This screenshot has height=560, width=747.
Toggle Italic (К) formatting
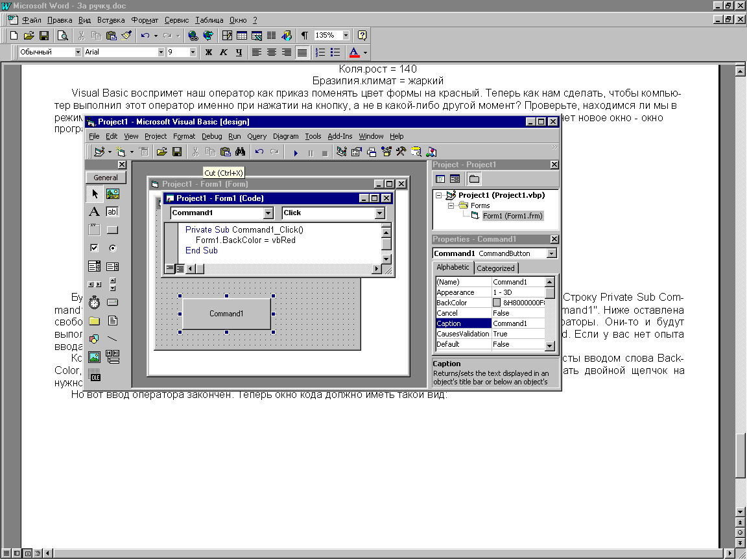224,52
